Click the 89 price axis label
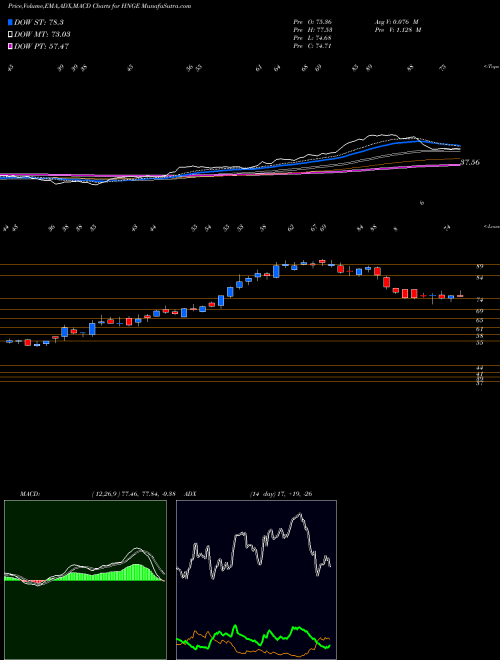The image size is (500, 660). click(x=479, y=266)
